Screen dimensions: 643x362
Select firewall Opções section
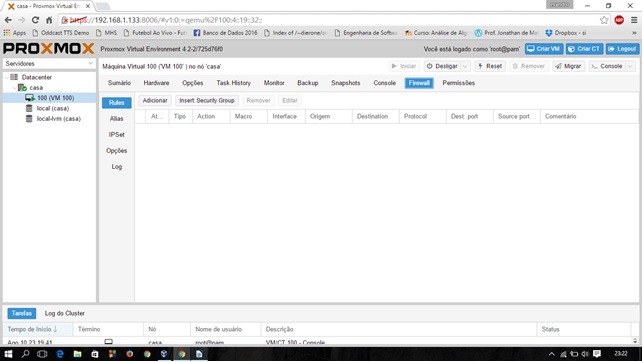[116, 150]
